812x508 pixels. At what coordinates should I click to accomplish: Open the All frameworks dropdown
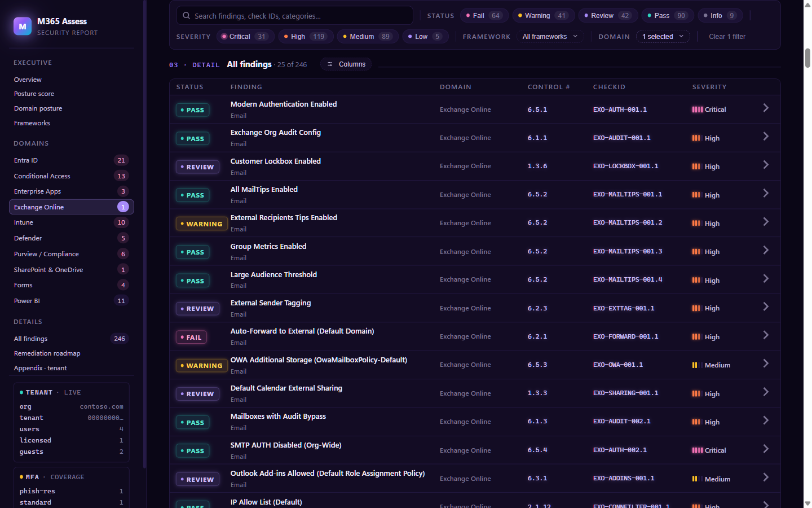[x=550, y=37]
